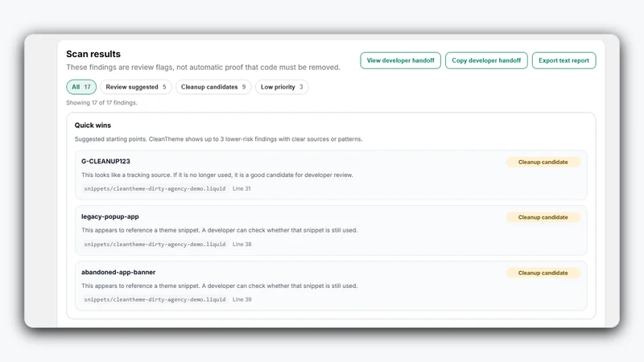Open the View developer handoff button
The width and height of the screenshot is (644, 362).
(x=400, y=60)
